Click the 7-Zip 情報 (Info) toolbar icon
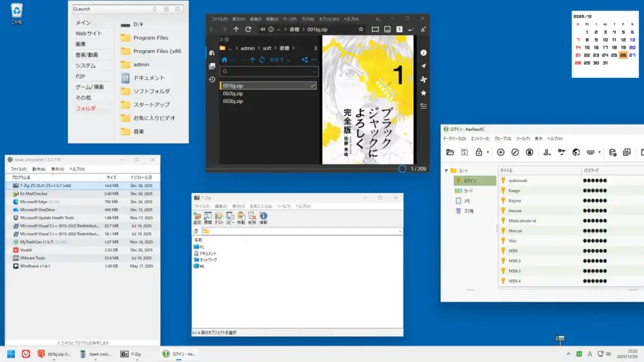This screenshot has width=644, height=362. 264,216
